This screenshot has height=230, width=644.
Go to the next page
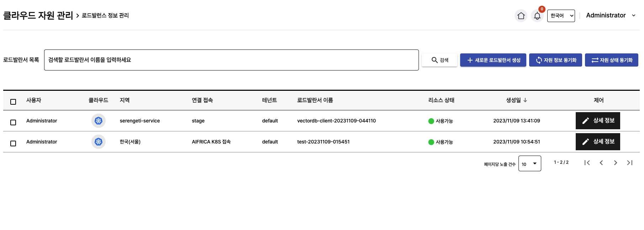(616, 163)
